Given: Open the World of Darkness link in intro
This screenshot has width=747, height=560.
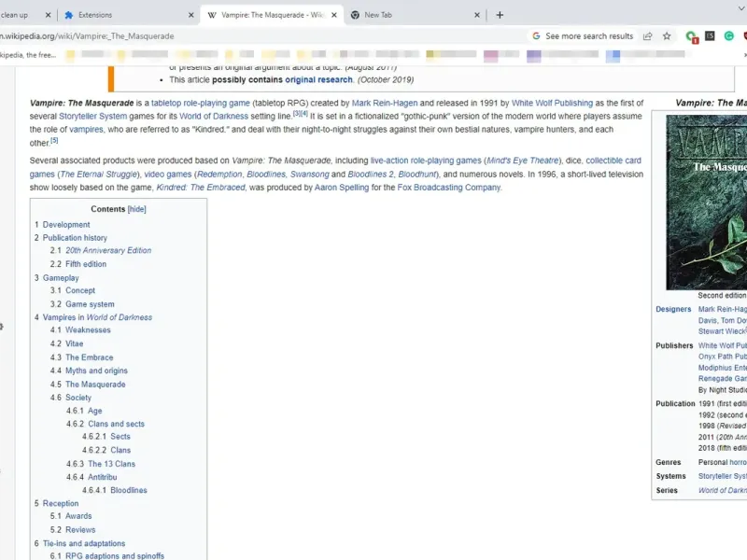Looking at the screenshot, I should [x=214, y=116].
